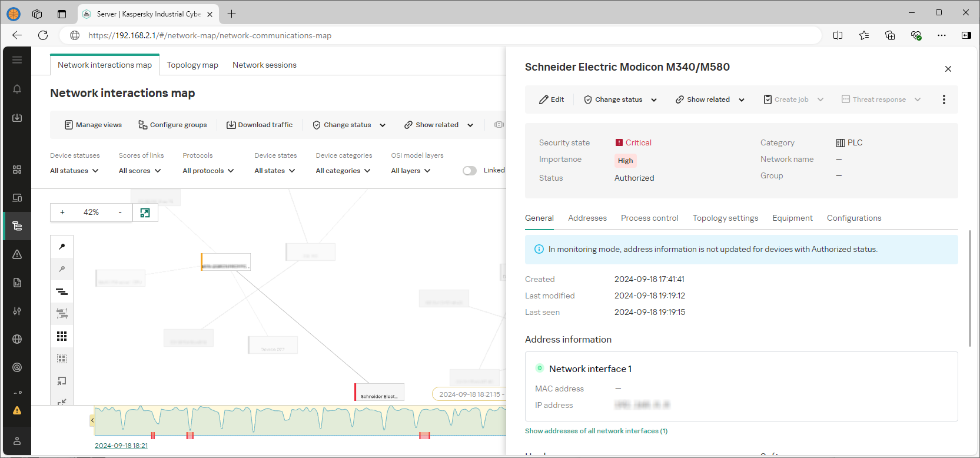Open the user account icon in sidebar
The image size is (980, 458).
(x=17, y=441)
